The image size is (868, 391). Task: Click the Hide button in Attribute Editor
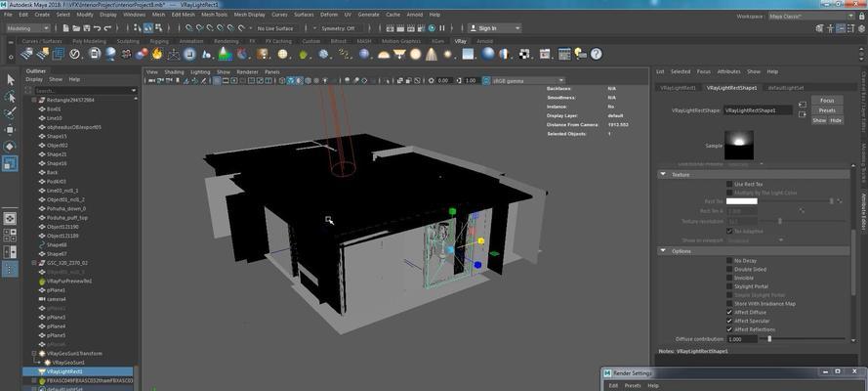point(836,120)
